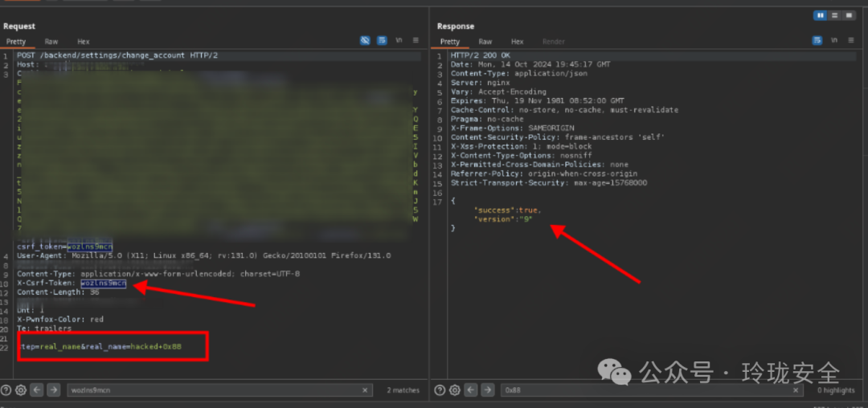Open the Response Hex tab
This screenshot has width=868, height=408.
click(517, 42)
